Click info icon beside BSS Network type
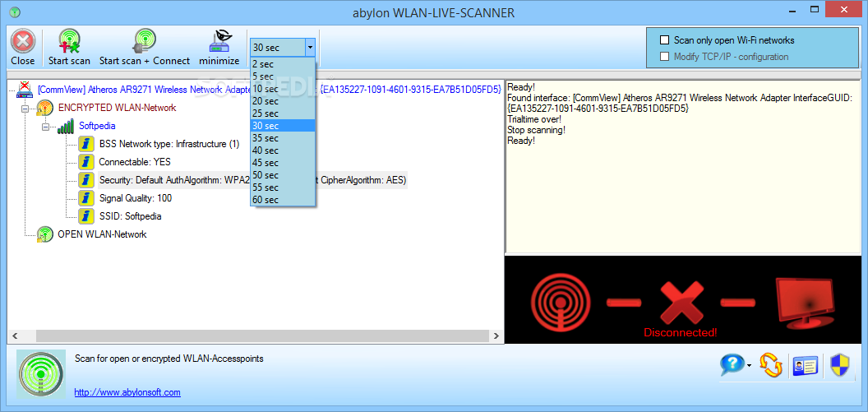868x412 pixels. pyautogui.click(x=85, y=144)
